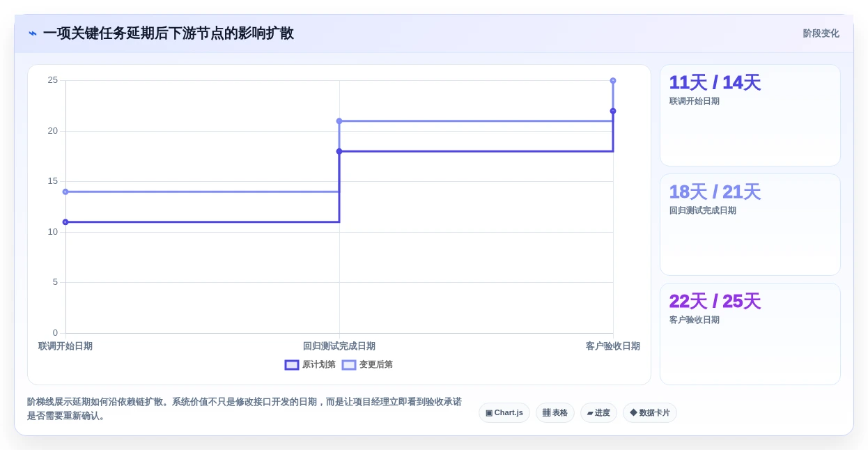Click the 变更后第 legend label
Image resolution: width=868 pixels, height=450 pixels.
pyautogui.click(x=375, y=365)
